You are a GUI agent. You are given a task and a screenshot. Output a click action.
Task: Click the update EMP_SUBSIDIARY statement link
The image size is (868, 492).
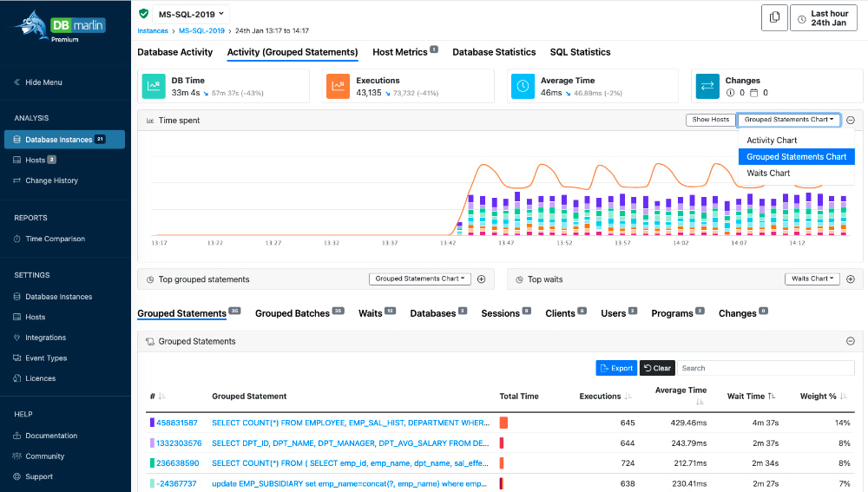(x=350, y=483)
